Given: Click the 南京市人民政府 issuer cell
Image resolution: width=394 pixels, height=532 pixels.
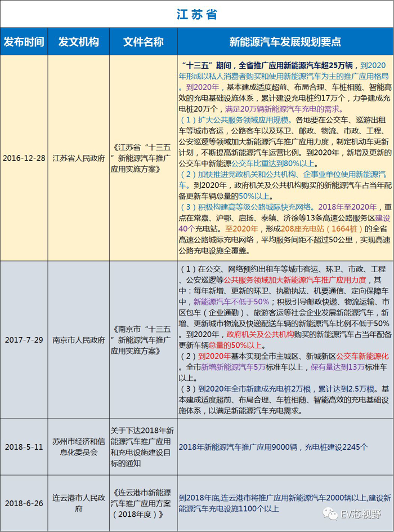Looking at the screenshot, I should click(78, 340).
